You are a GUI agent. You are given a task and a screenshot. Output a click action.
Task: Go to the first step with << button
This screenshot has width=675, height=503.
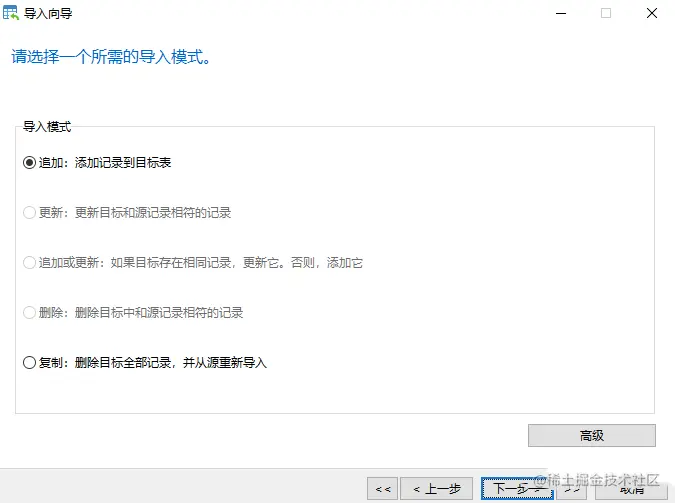(383, 489)
